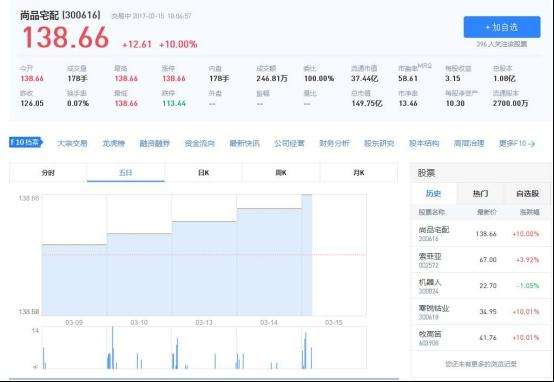Select the 历史 stock list tab

click(x=434, y=194)
